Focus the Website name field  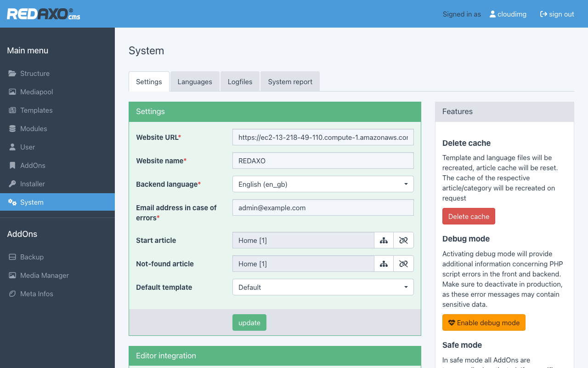coord(323,161)
